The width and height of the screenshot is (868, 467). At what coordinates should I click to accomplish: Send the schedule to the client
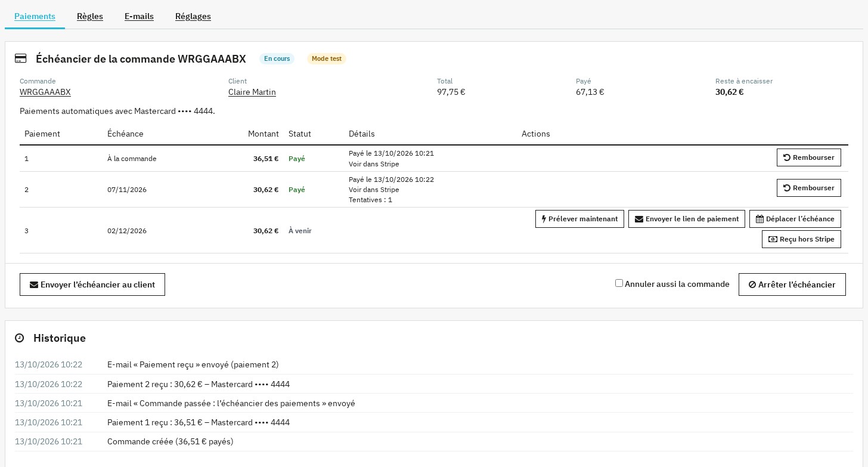92,284
